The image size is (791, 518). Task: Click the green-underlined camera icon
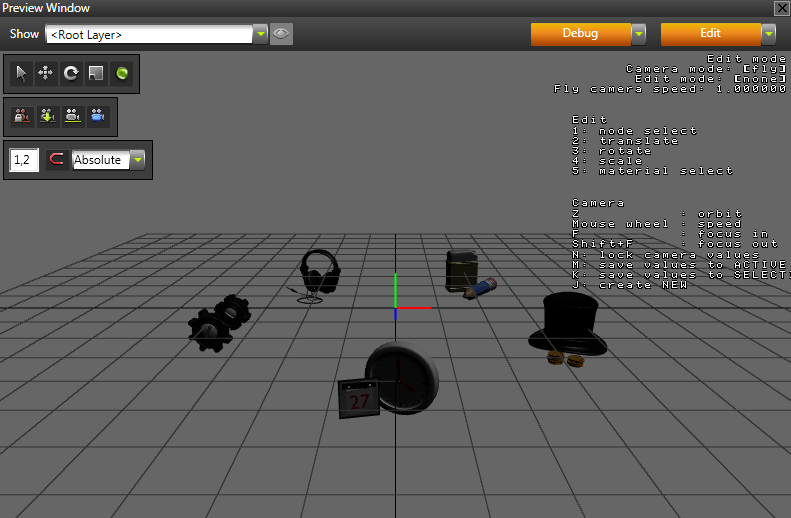click(x=72, y=116)
